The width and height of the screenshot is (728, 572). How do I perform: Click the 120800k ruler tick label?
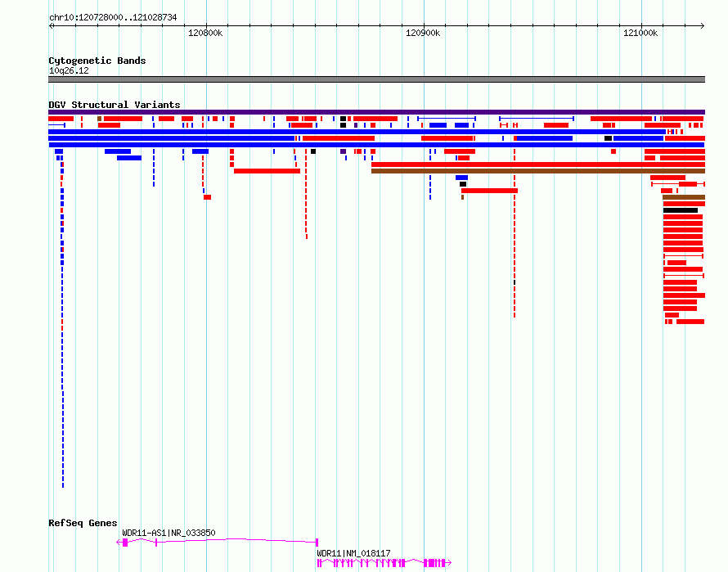click(x=205, y=33)
